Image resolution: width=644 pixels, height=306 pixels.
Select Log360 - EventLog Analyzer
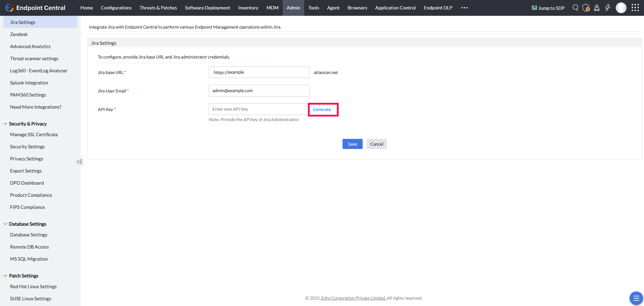[x=39, y=71]
